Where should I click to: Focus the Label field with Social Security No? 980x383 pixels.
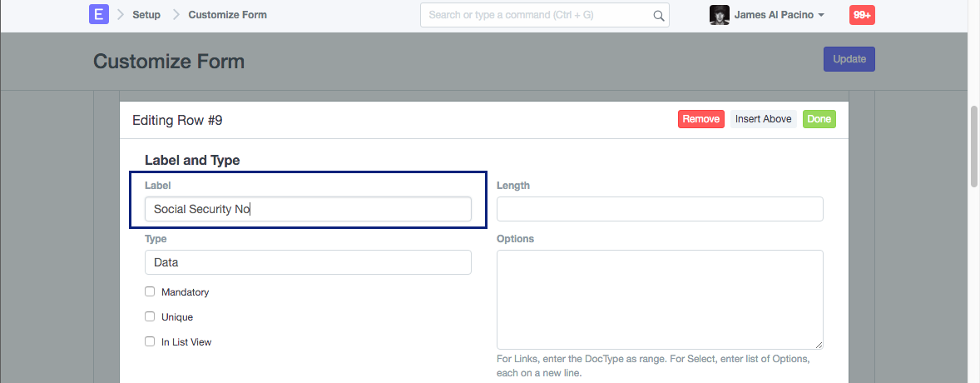(308, 209)
